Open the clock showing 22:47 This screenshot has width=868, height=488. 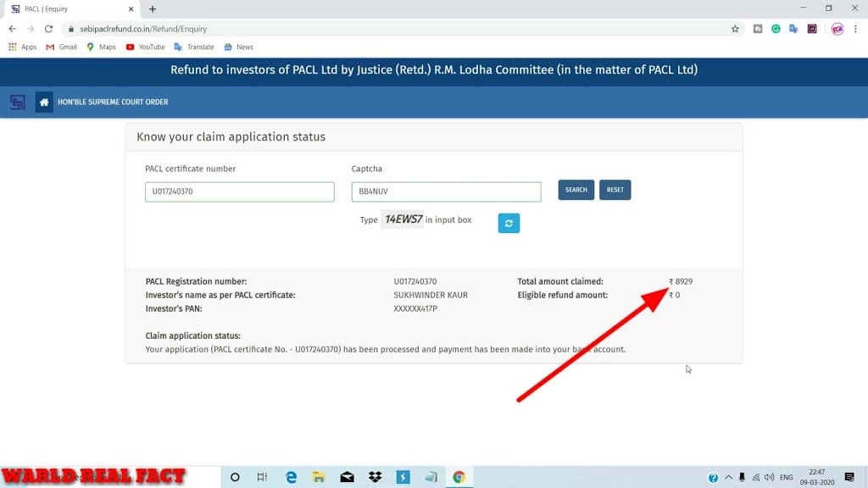tap(817, 477)
